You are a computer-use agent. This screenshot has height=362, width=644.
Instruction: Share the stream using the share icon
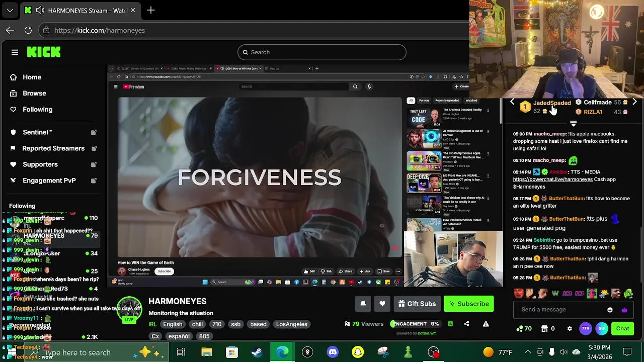click(466, 324)
